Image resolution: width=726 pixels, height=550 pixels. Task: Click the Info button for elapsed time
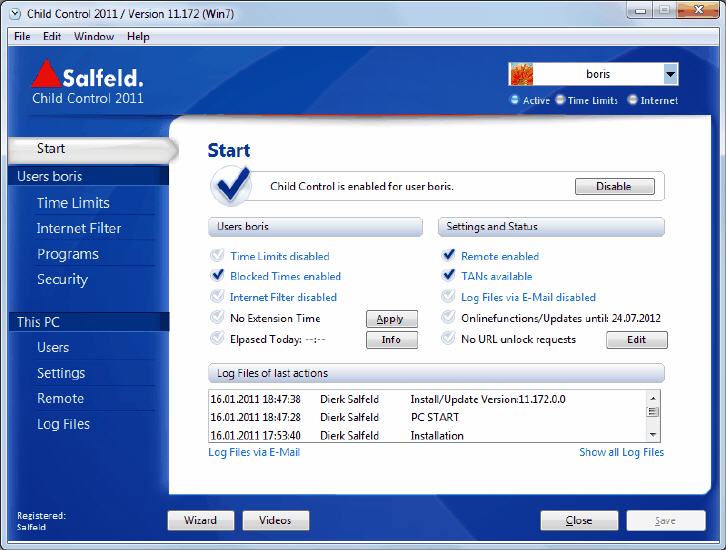(391, 339)
